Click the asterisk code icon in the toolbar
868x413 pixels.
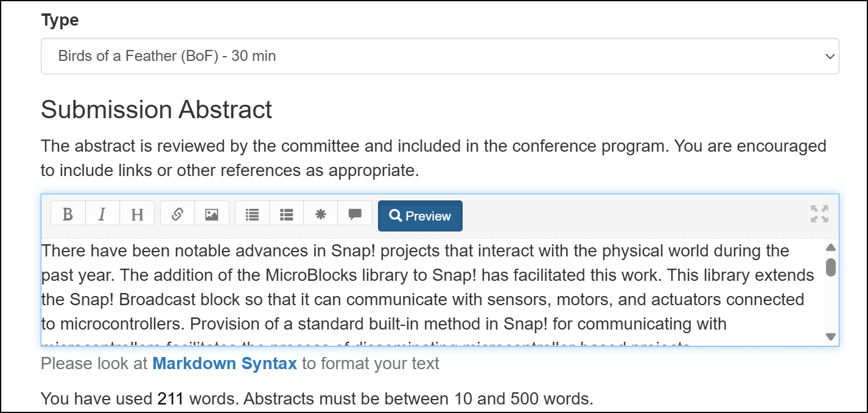coord(321,214)
